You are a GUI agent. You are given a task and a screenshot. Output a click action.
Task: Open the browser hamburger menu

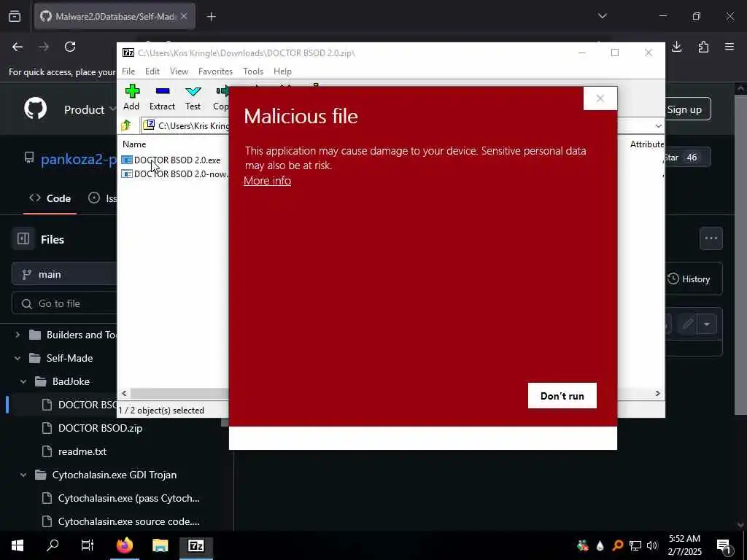[x=729, y=47]
